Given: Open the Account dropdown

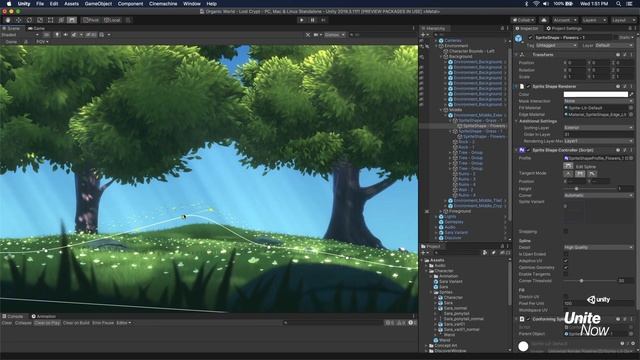Looking at the screenshot, I should 564,20.
